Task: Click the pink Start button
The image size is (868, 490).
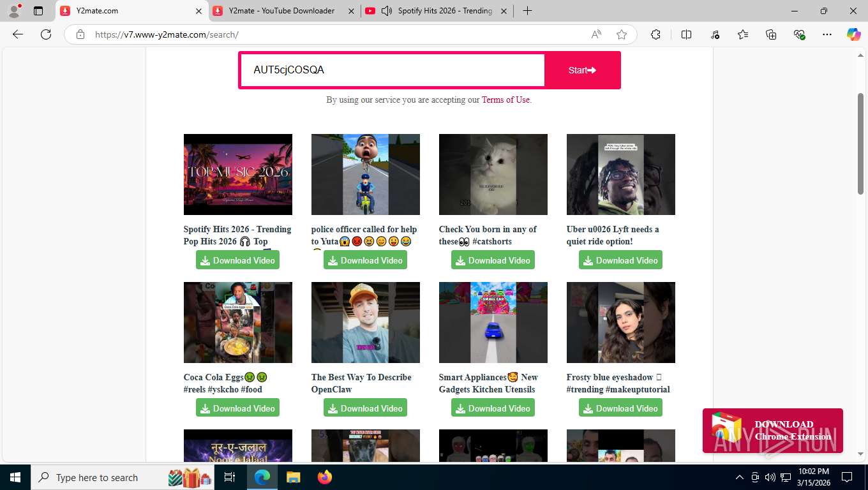Action: [x=582, y=70]
